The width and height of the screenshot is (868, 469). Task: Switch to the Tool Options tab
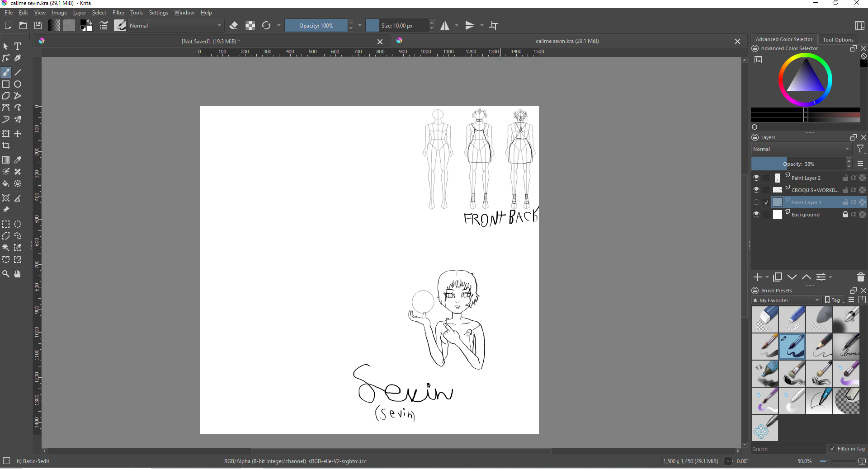click(x=838, y=40)
